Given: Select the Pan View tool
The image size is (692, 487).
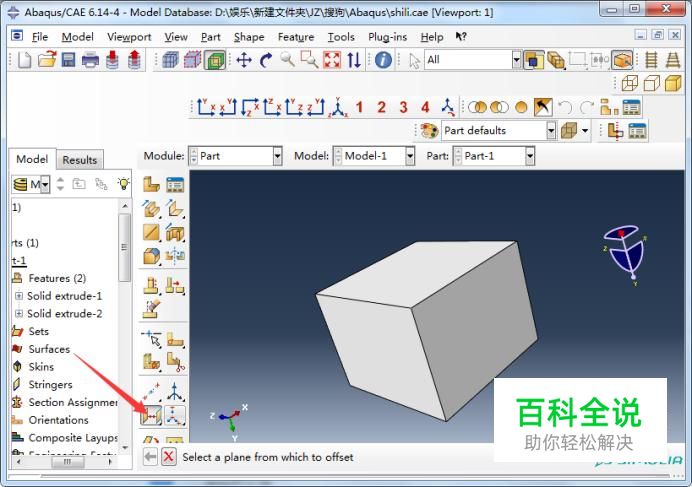Looking at the screenshot, I should pos(244,60).
